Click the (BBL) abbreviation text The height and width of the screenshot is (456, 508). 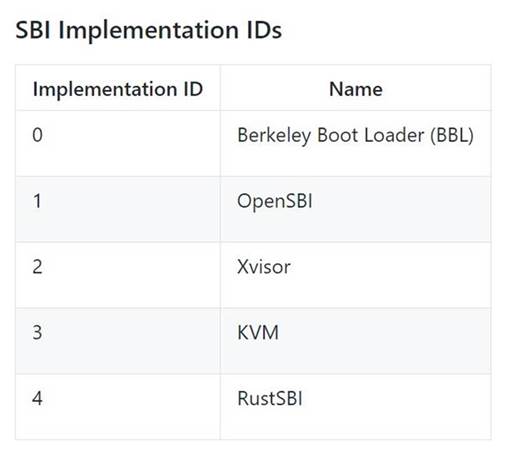point(452,135)
